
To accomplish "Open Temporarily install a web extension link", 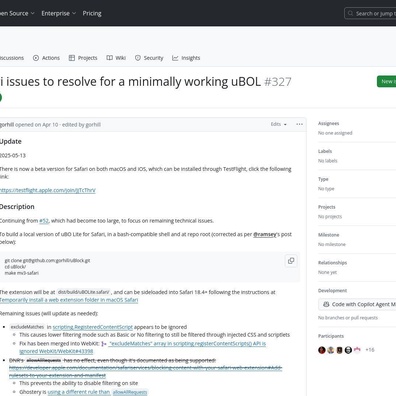I will (69, 300).
